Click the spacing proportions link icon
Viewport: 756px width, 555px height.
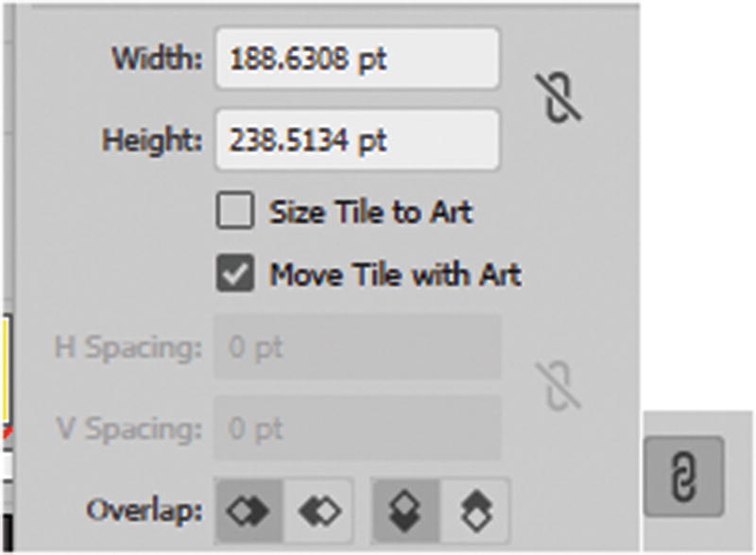(x=563, y=386)
